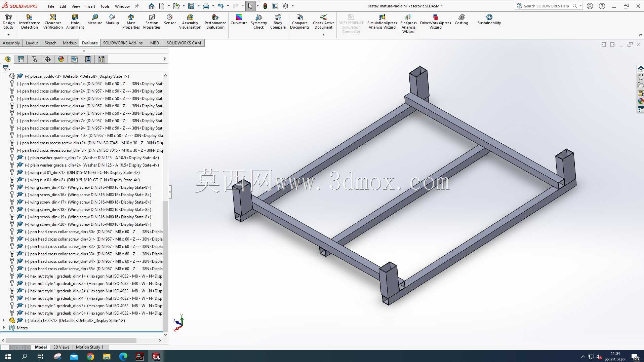This screenshot has height=362, width=644.
Task: Open the Markup tool in ribbon
Action: 112,20
